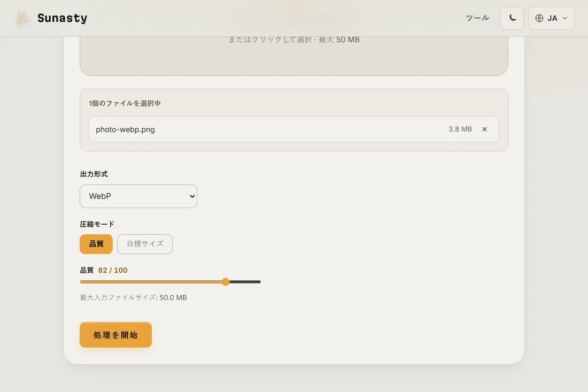Click the quality slider handle
Viewport: 588px width, 392px height.
[x=226, y=282]
